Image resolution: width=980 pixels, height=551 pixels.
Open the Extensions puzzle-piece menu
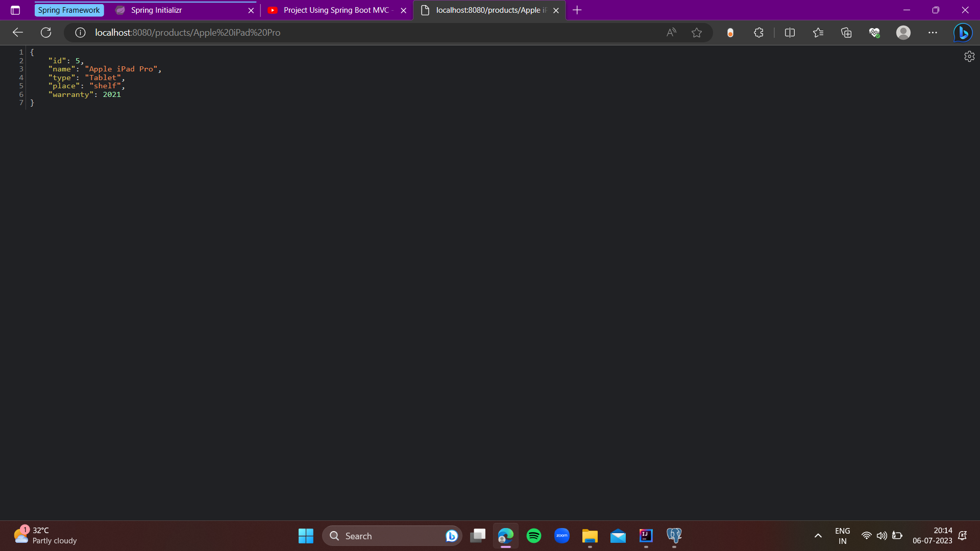(x=758, y=32)
